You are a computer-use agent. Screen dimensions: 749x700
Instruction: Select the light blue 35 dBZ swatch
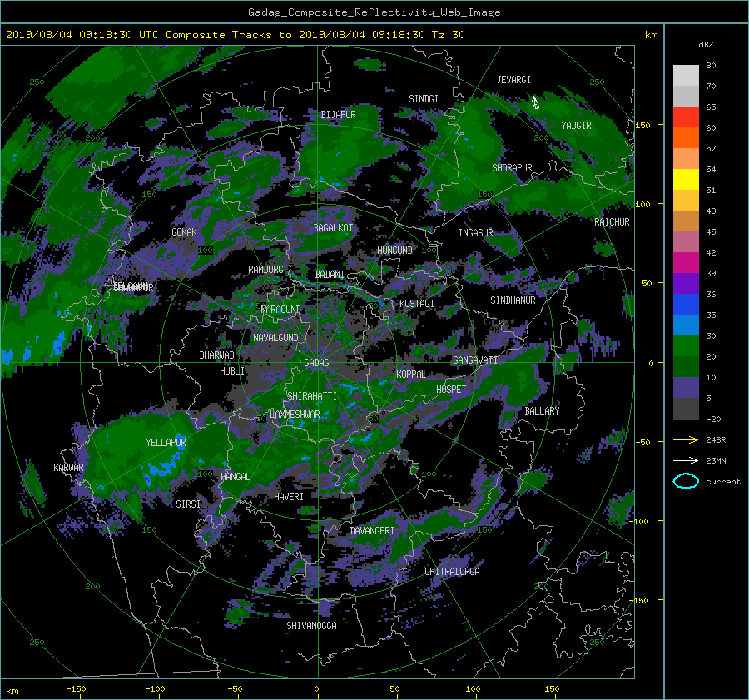(686, 325)
